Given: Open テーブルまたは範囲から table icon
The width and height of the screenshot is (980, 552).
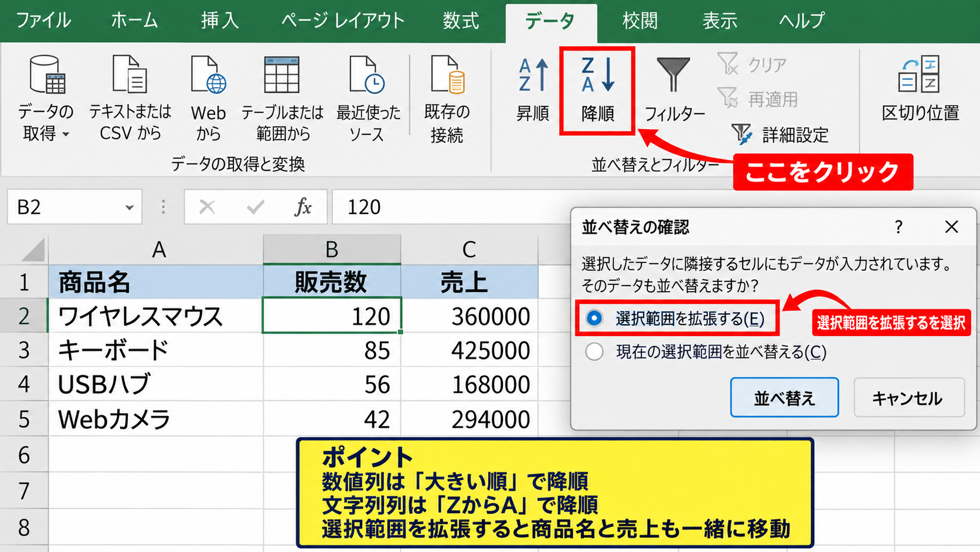Looking at the screenshot, I should pyautogui.click(x=282, y=74).
